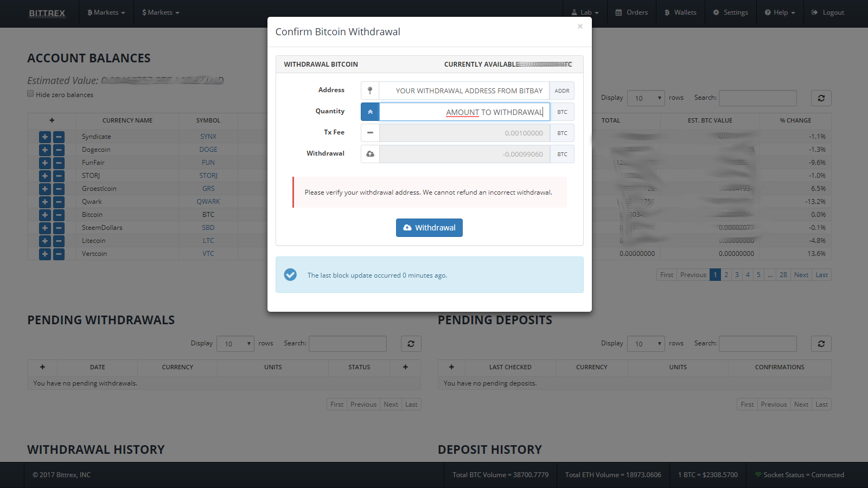Refresh the pending deposits table
The image size is (868, 488).
click(x=821, y=344)
